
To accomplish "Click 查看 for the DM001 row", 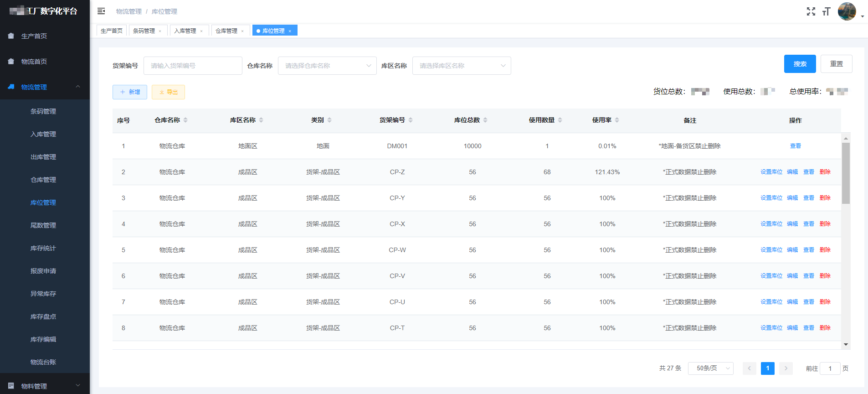I will coord(796,146).
